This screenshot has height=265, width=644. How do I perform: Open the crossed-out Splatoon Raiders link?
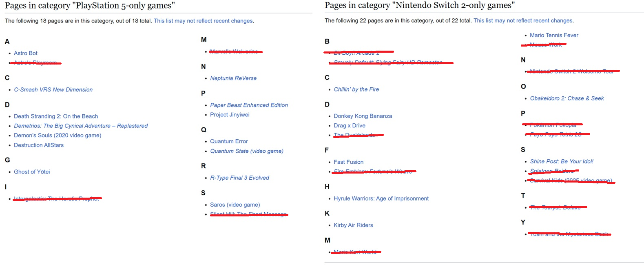(552, 171)
